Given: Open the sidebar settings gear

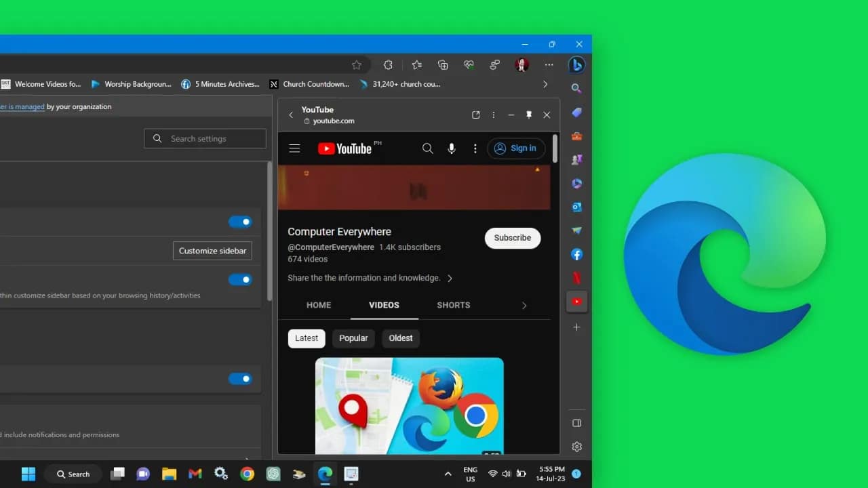Looking at the screenshot, I should [x=576, y=446].
